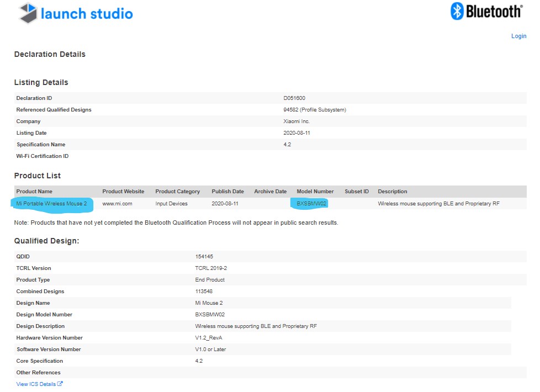
Task: Click the Product Category column header
Action: tap(177, 192)
